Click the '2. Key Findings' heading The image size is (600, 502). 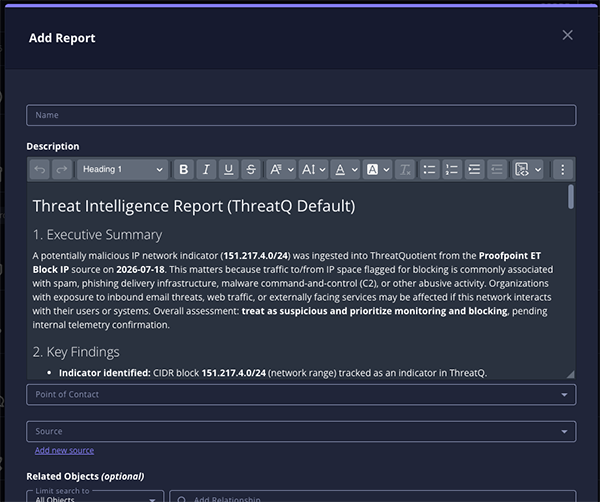tap(76, 352)
